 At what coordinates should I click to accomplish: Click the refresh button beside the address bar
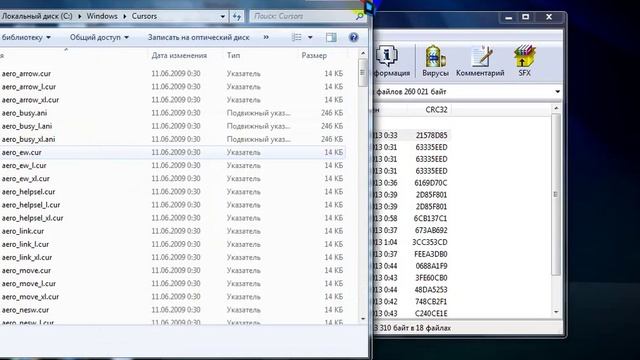tap(237, 16)
